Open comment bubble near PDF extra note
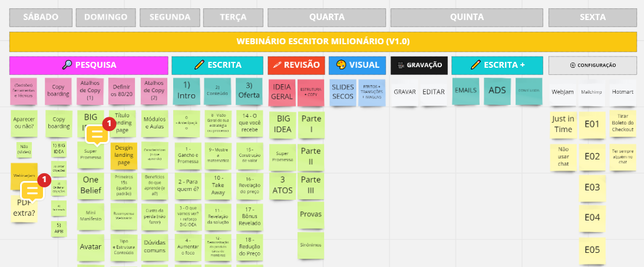This screenshot has width=644, height=267. (x=32, y=191)
